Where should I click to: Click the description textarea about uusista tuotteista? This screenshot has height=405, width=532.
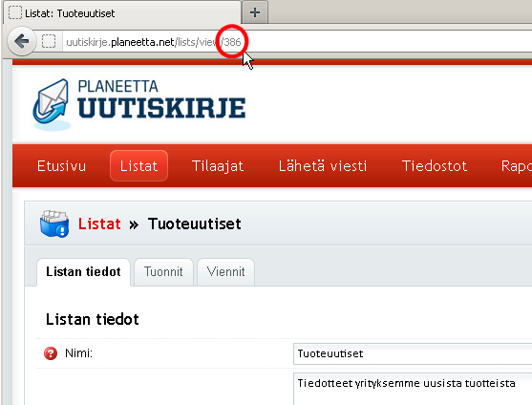pyautogui.click(x=413, y=389)
